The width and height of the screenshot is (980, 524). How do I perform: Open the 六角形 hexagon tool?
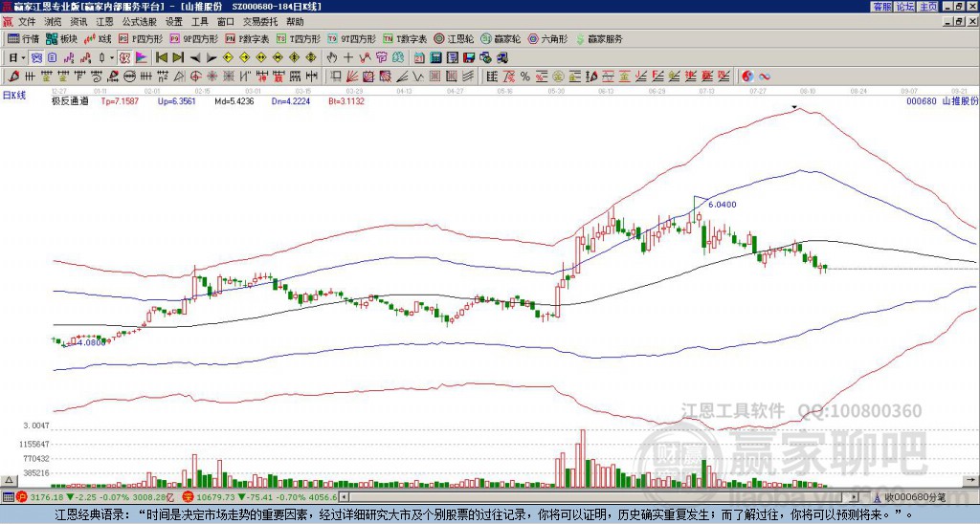tap(548, 38)
